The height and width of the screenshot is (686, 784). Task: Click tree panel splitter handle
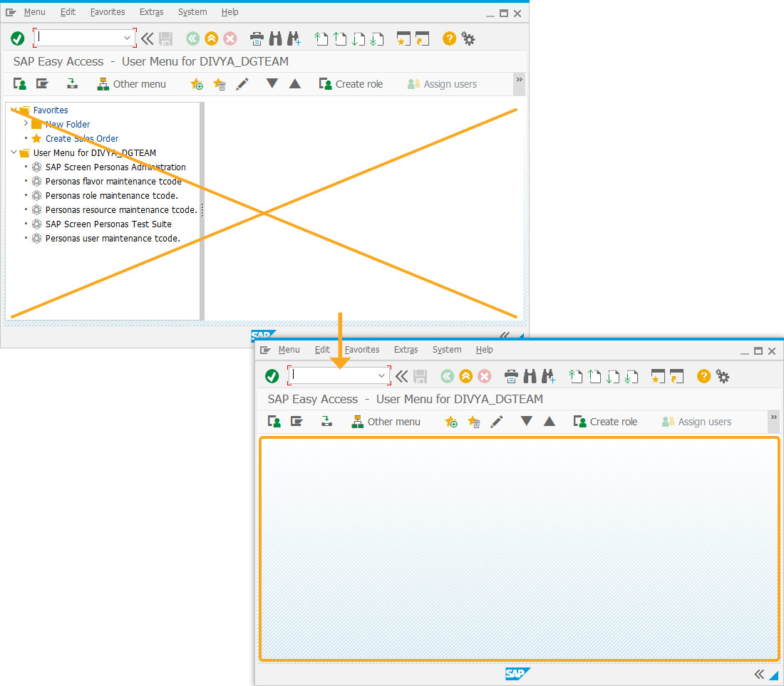click(202, 210)
